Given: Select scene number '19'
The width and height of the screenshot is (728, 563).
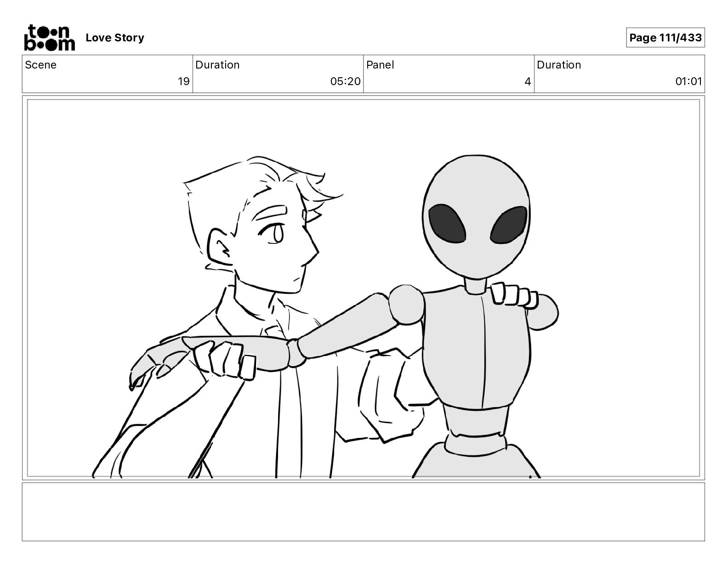Looking at the screenshot, I should [184, 81].
